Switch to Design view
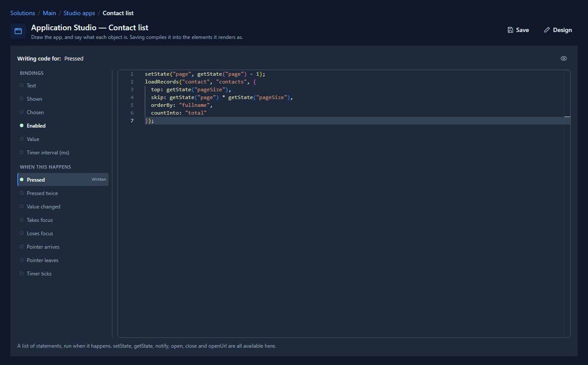Viewport: 588px width, 365px height. 558,30
